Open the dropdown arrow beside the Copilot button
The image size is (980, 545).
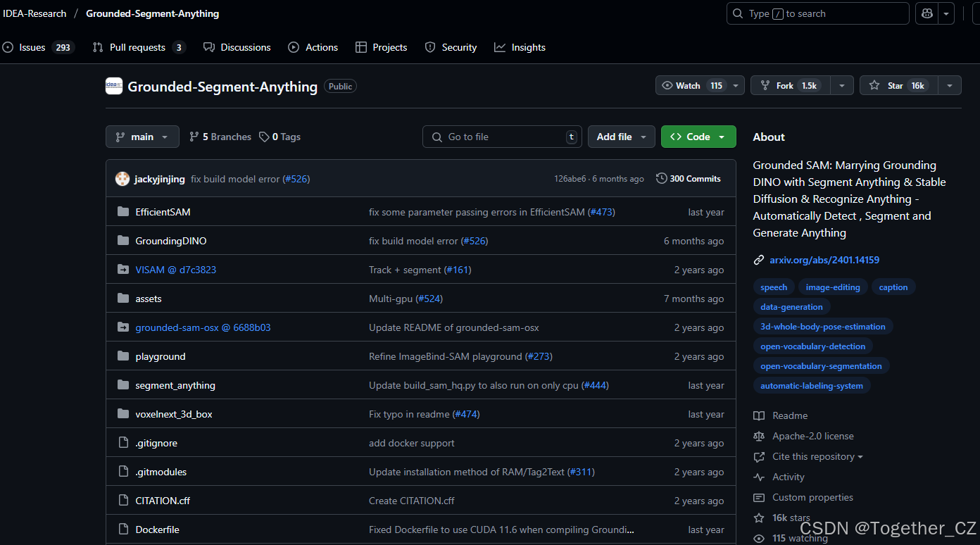(946, 13)
